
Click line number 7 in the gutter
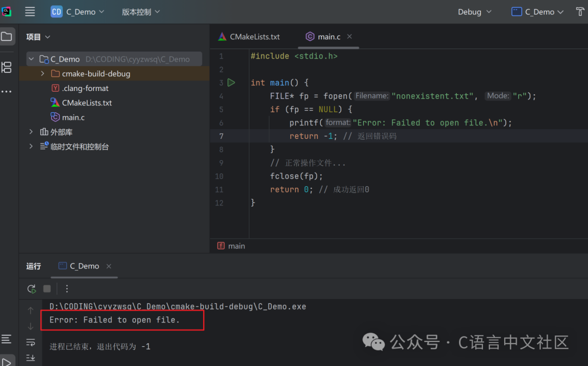point(221,136)
